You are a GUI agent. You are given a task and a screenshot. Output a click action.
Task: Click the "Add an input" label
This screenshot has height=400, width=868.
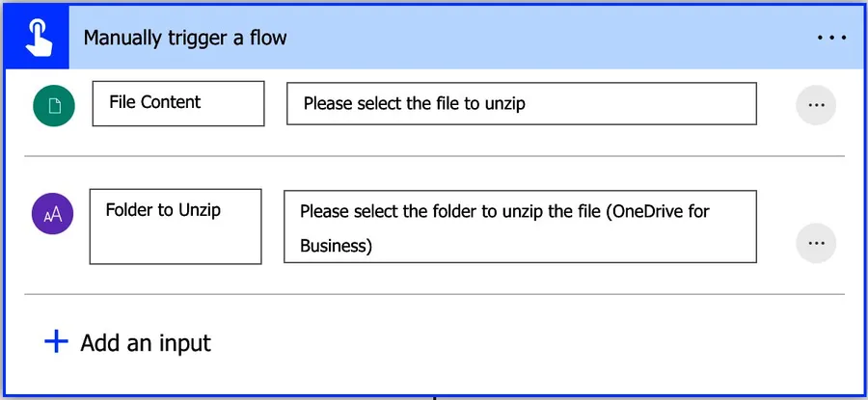[x=146, y=342]
